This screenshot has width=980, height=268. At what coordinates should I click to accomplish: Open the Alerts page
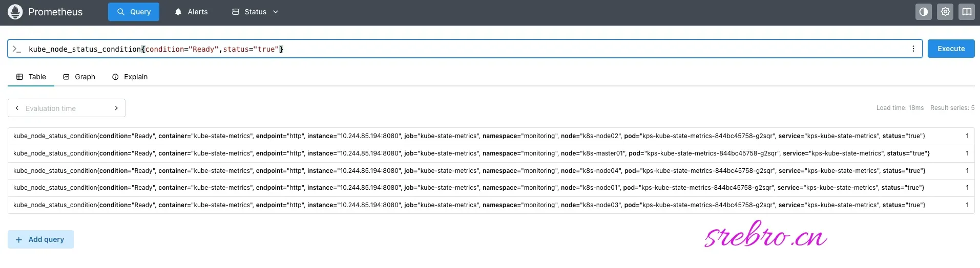[191, 12]
